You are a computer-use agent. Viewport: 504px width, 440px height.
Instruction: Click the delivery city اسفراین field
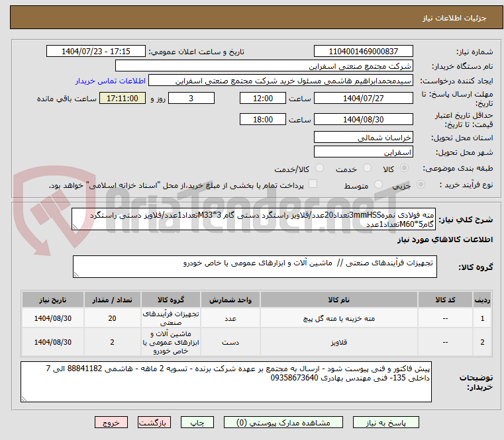coord(363,152)
